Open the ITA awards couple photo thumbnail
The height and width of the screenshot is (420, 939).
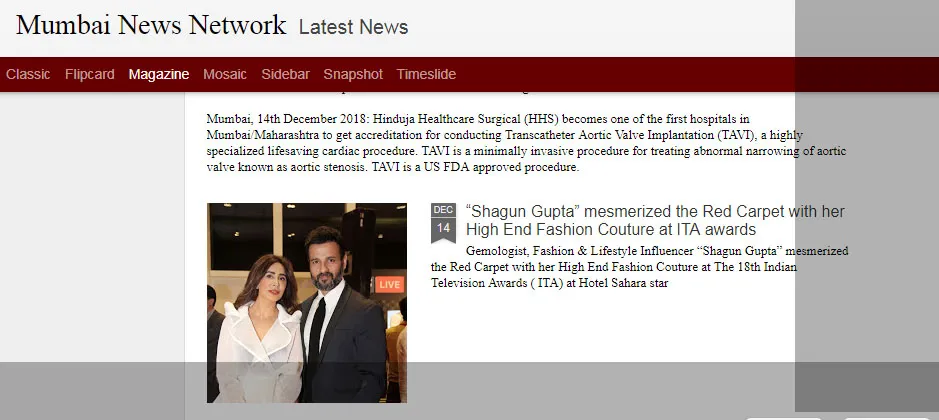click(307, 303)
